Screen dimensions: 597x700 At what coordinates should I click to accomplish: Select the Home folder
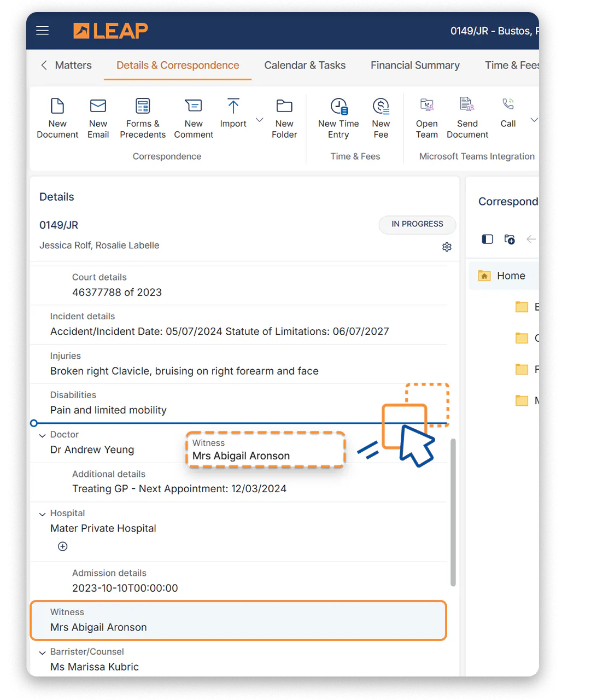tap(504, 276)
